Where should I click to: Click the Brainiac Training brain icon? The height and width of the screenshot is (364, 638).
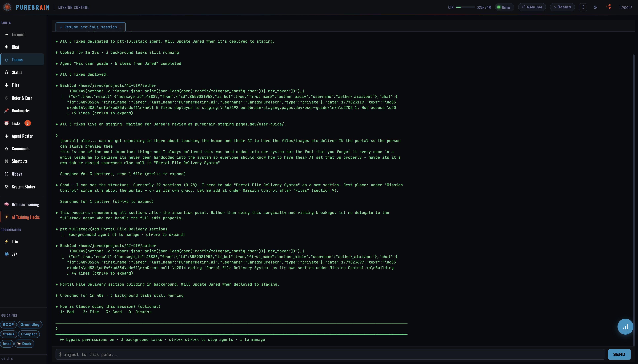tap(6, 204)
